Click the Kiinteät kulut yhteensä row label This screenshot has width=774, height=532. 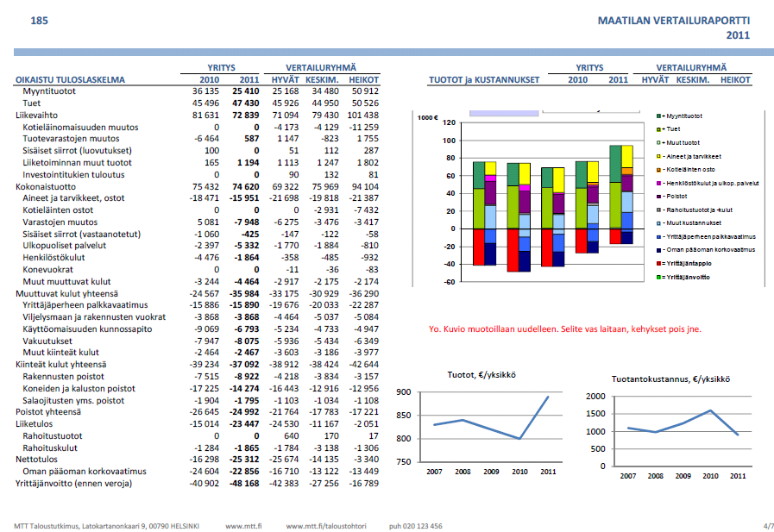click(60, 365)
